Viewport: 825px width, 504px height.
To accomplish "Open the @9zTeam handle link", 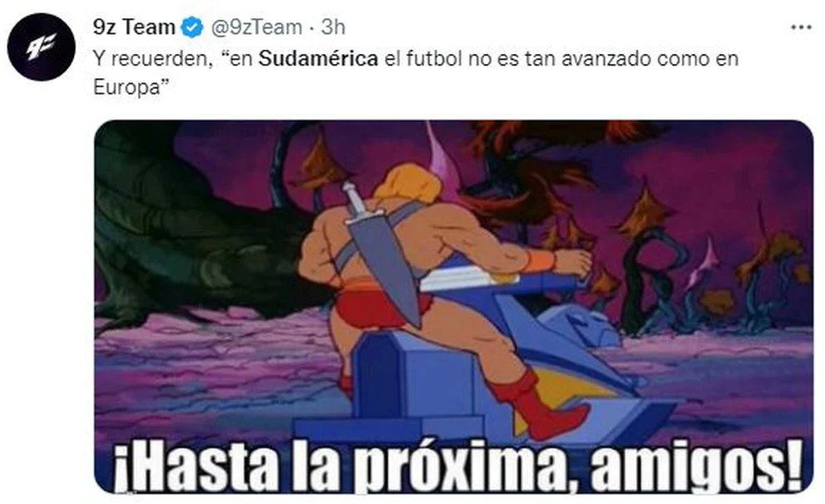I will [256, 27].
